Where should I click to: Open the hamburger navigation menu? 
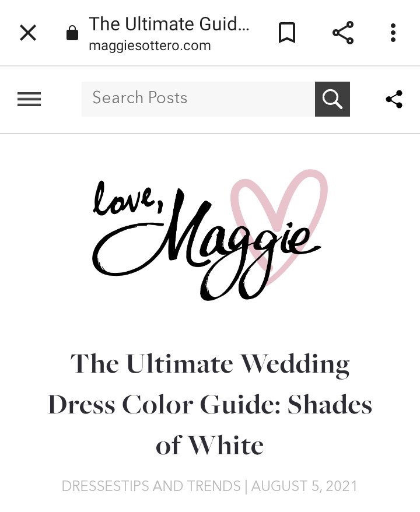pos(29,99)
